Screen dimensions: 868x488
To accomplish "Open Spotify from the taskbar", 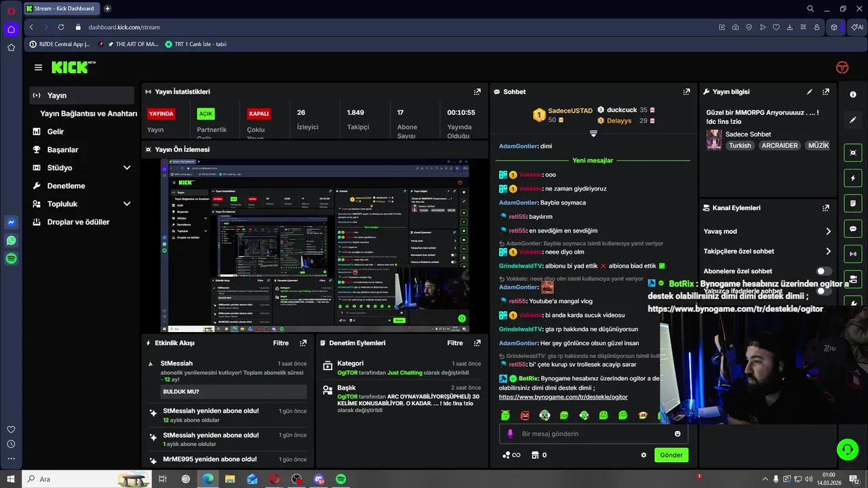I will 341,479.
